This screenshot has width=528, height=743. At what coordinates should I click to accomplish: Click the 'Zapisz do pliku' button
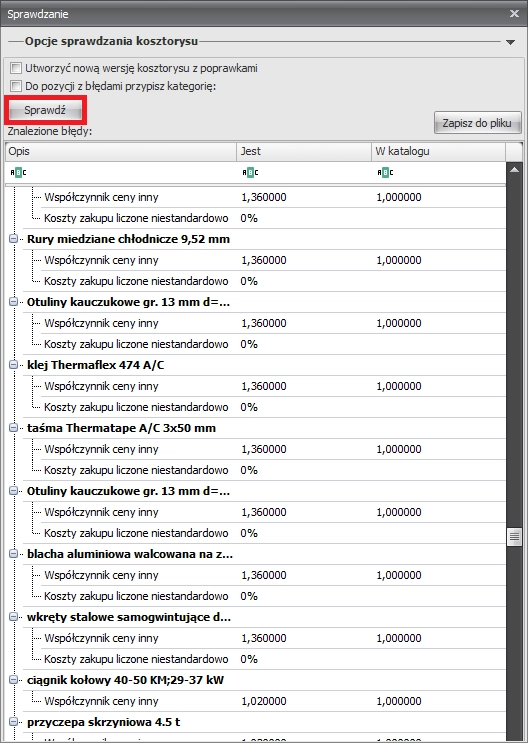tap(477, 123)
